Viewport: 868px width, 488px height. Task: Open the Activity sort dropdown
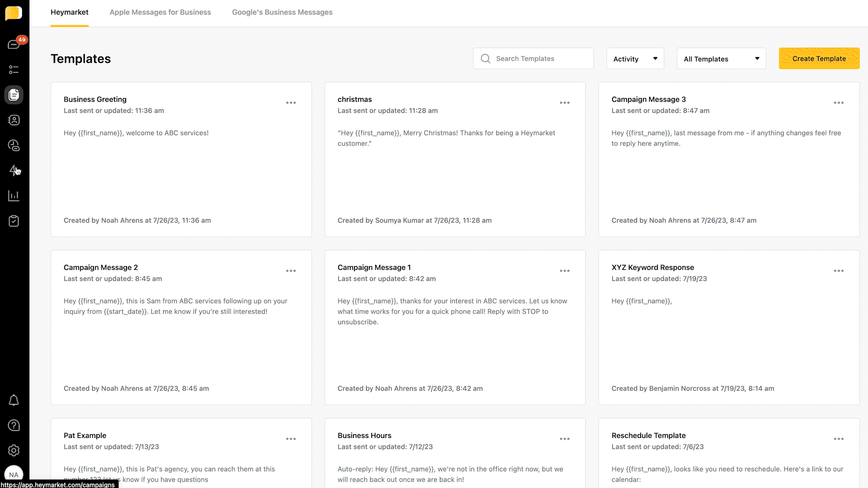click(635, 58)
